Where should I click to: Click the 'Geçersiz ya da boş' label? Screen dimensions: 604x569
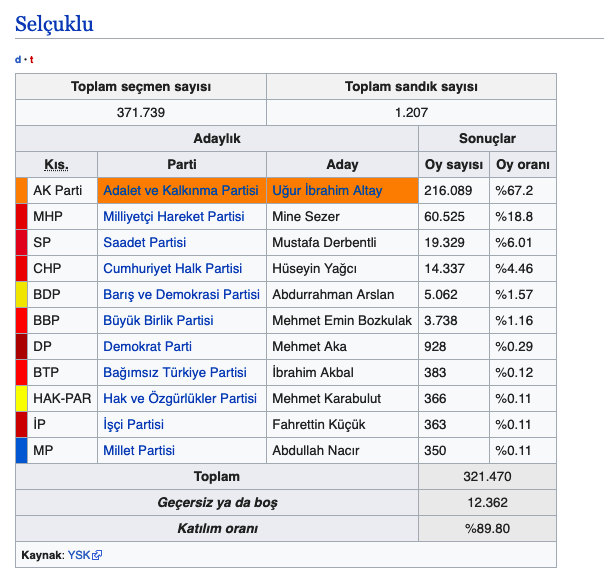(217, 503)
